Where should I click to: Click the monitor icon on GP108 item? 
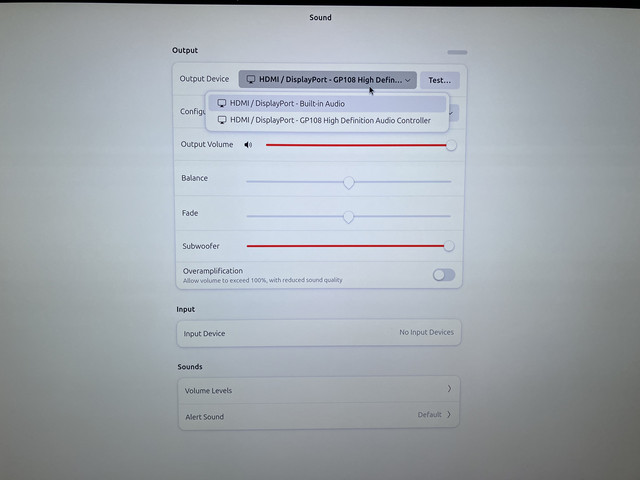(222, 120)
